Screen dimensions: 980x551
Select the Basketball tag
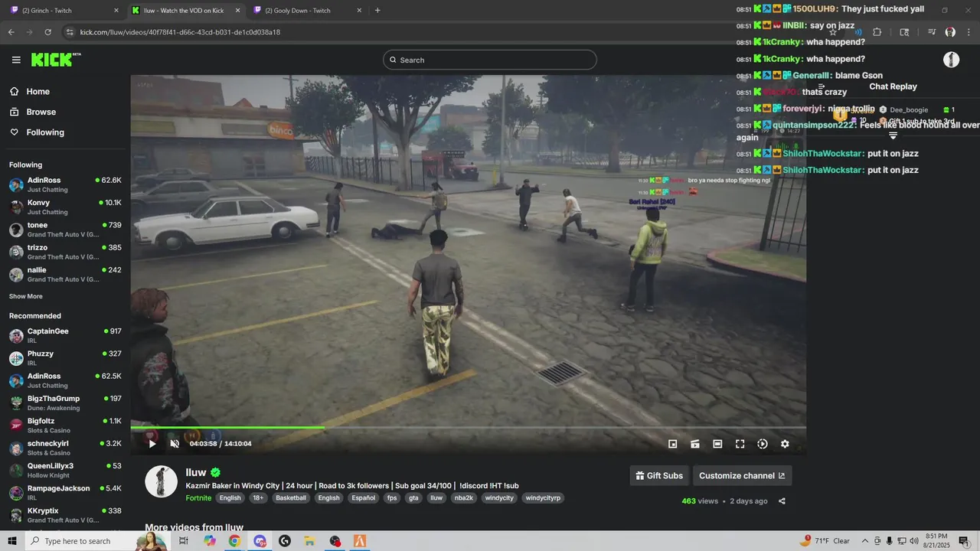(x=291, y=498)
